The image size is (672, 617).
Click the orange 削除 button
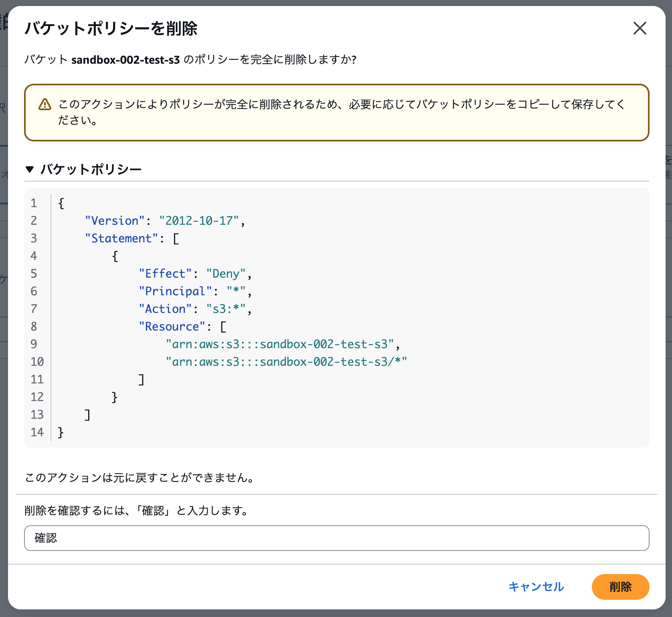point(620,587)
